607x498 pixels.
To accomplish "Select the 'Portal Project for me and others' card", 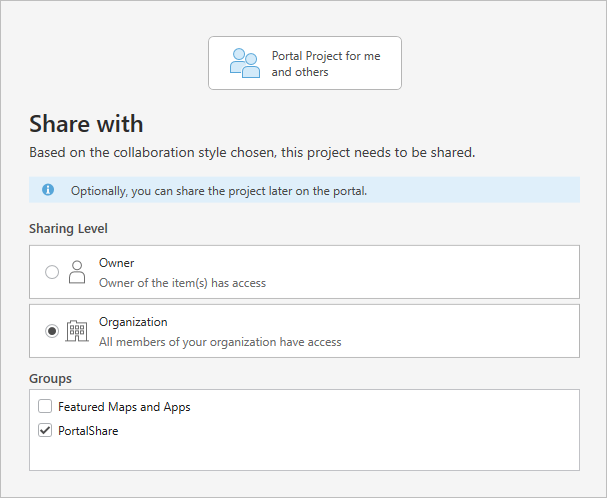I will 304,64.
